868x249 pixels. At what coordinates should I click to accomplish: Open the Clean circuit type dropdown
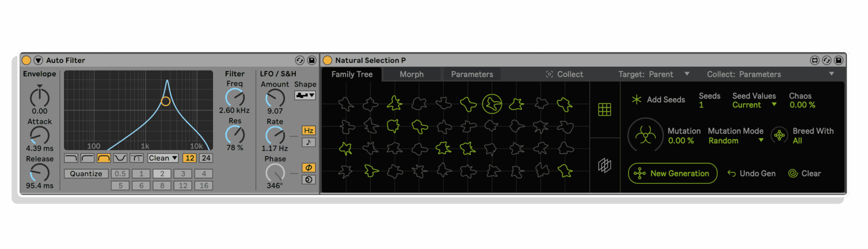pos(163,158)
